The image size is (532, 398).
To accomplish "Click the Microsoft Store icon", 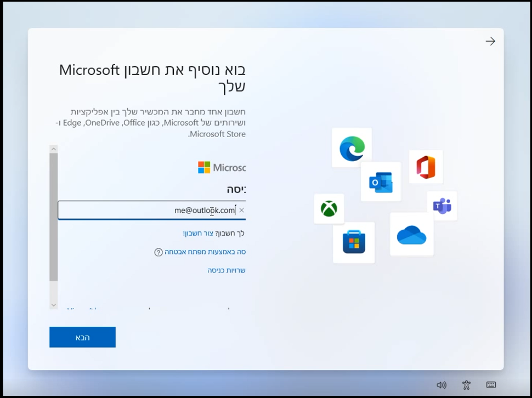I will coord(354,242).
